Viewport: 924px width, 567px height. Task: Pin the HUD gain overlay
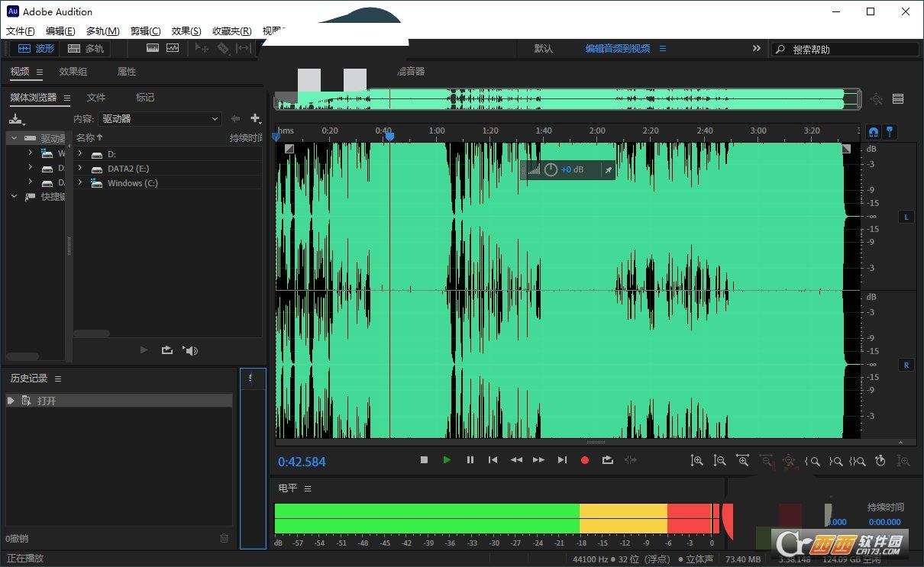[x=609, y=170]
